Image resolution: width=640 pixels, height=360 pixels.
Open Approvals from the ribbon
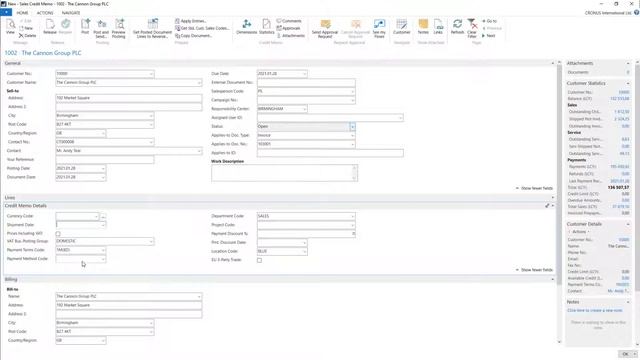click(289, 28)
